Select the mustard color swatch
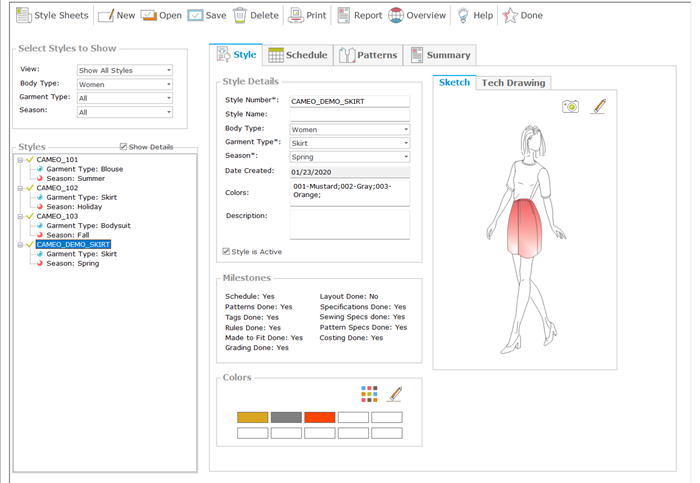This screenshot has height=483, width=700. tap(253, 417)
